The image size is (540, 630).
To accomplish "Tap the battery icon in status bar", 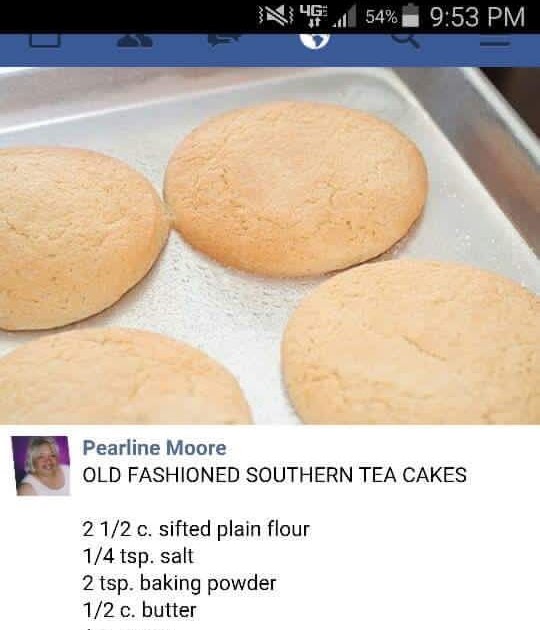I will pyautogui.click(x=410, y=16).
